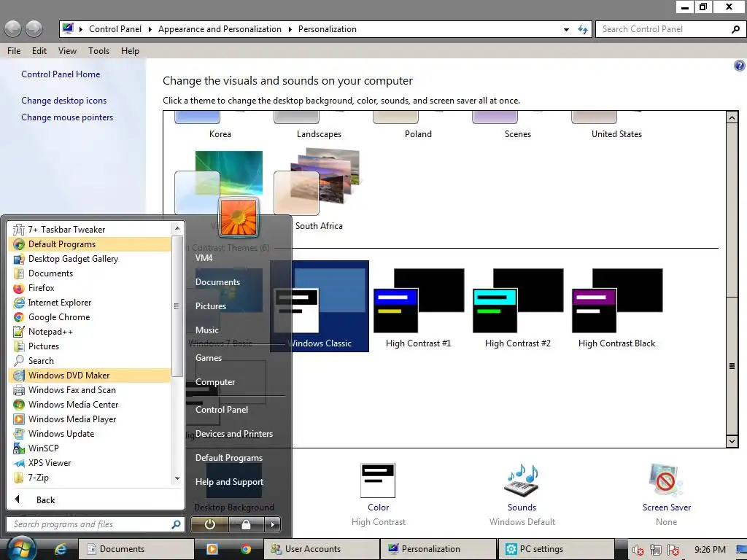747x560 pixels.
Task: Click Chrome icon on the taskbar
Action: 246,549
